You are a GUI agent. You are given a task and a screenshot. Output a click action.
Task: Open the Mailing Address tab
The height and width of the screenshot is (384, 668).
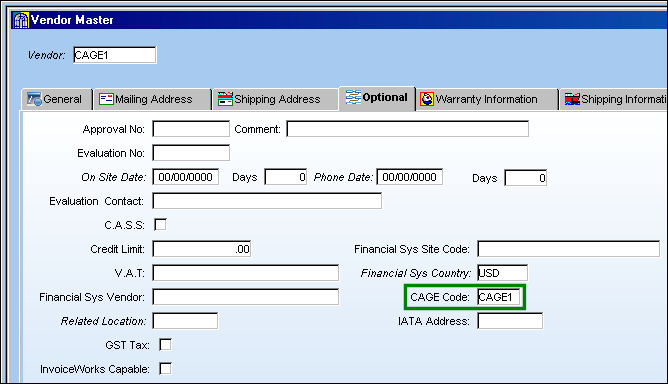[x=152, y=99]
